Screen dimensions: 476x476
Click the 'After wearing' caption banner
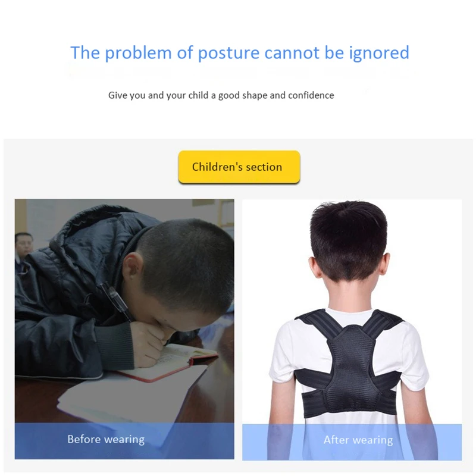click(352, 441)
